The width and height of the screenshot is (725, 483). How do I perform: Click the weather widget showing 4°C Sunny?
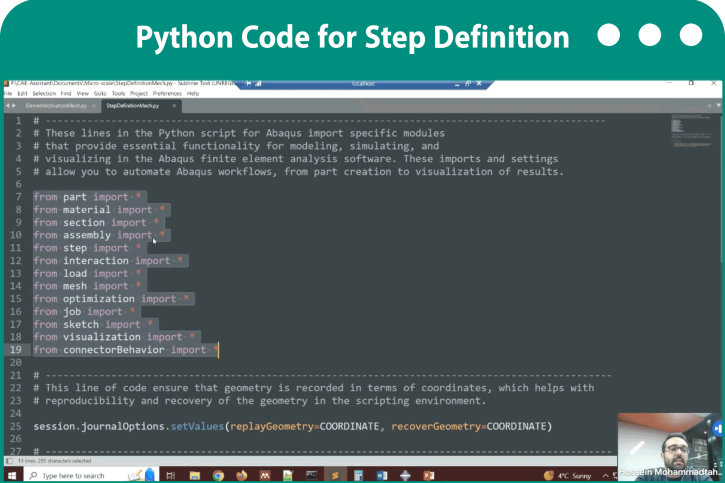click(x=568, y=476)
